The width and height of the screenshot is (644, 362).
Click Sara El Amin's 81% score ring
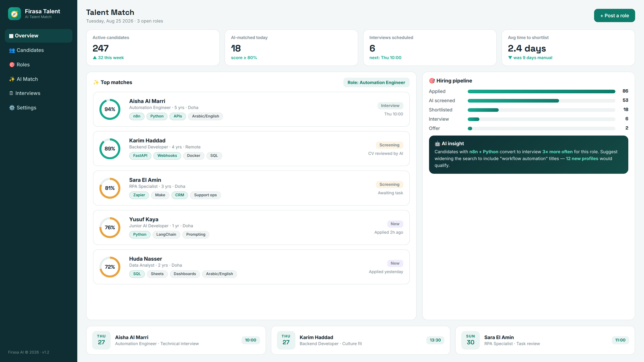110,188
